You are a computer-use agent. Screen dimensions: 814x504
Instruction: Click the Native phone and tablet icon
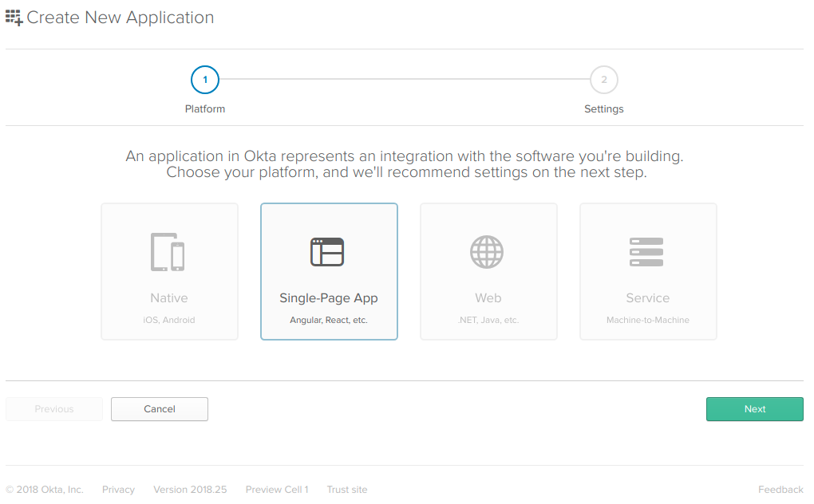point(168,252)
